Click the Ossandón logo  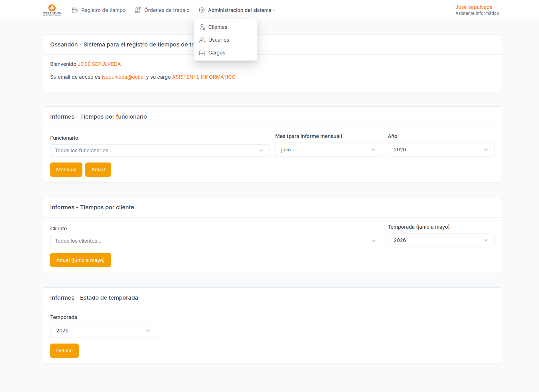(x=52, y=10)
